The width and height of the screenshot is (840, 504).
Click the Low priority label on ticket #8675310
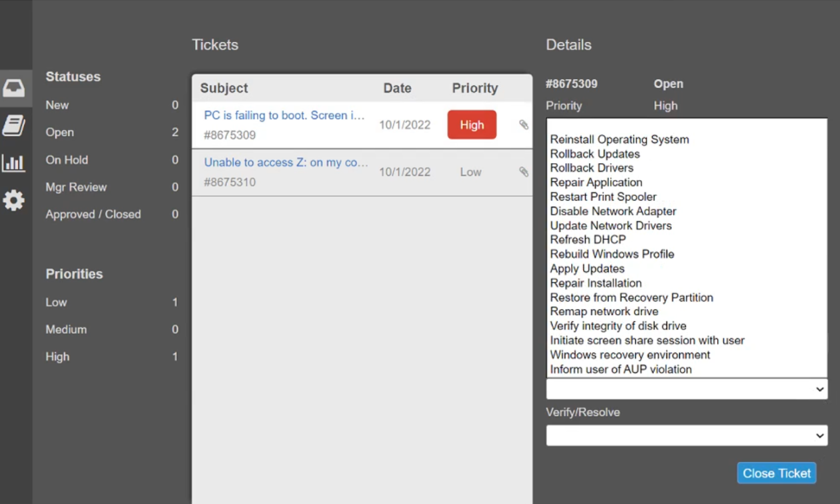(x=470, y=172)
